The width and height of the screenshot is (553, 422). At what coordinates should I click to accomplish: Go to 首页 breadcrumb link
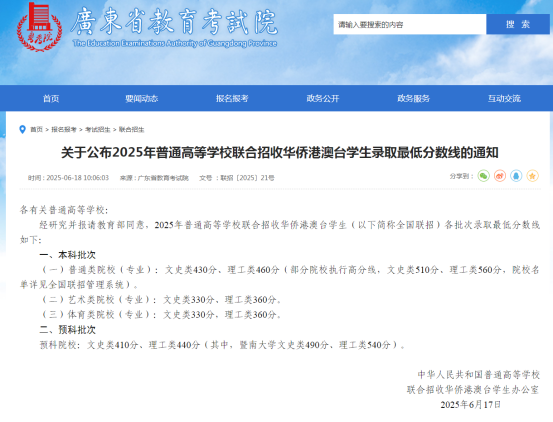36,129
